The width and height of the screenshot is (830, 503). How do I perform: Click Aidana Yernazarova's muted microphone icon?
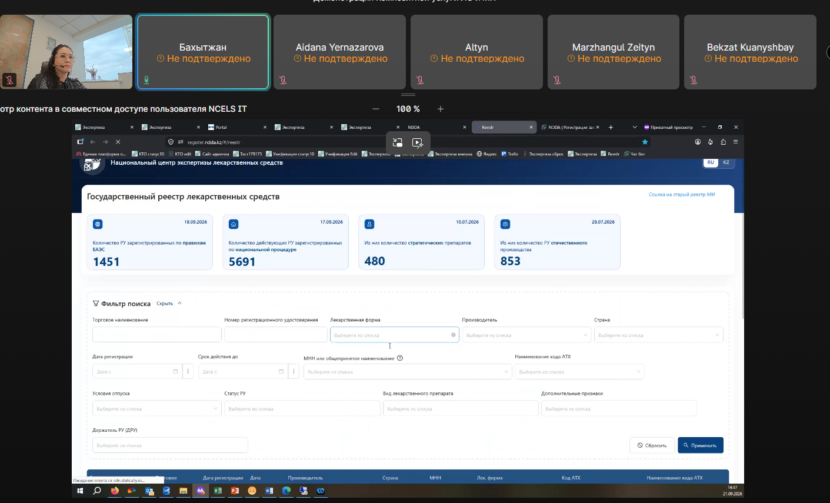(283, 80)
